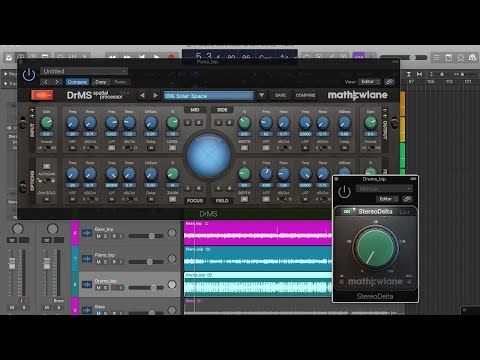The image size is (480, 360).
Task: Toggle the MID HPF IN button
Action: point(72,148)
